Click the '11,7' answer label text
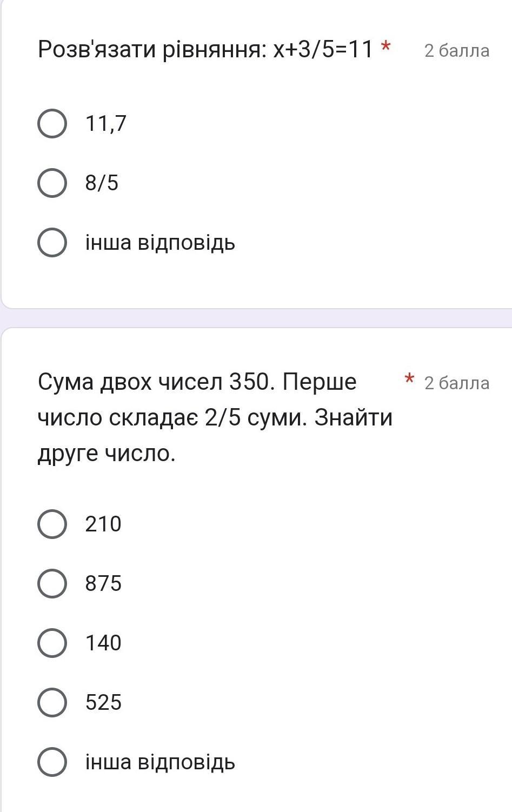The image size is (512, 812). 106,124
